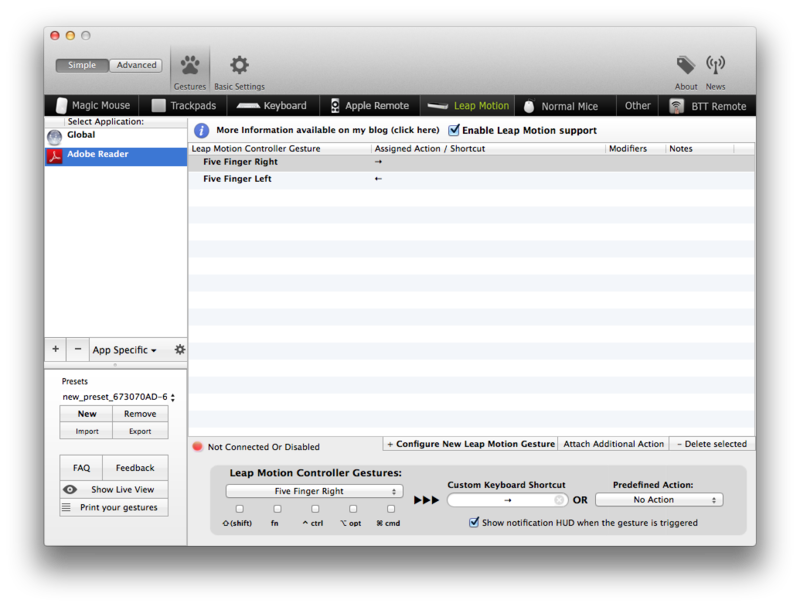The width and height of the screenshot is (800, 607).
Task: Click the Remove preset button
Action: [140, 414]
